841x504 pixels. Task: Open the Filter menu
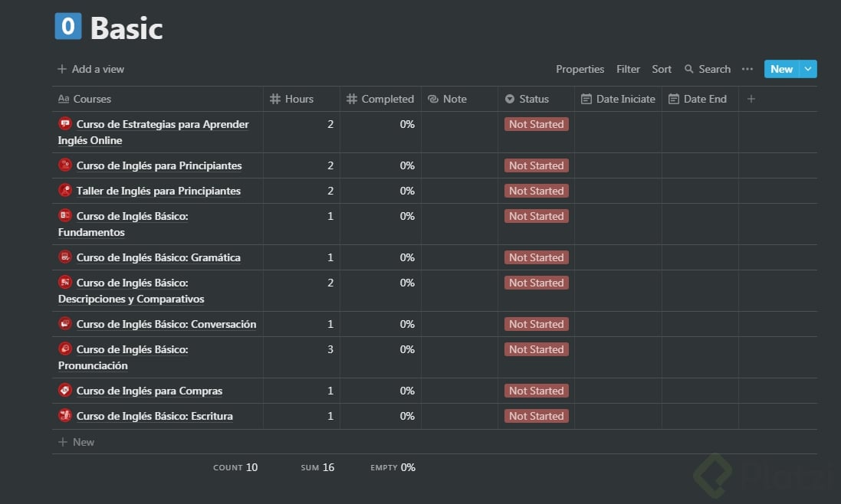pos(628,69)
